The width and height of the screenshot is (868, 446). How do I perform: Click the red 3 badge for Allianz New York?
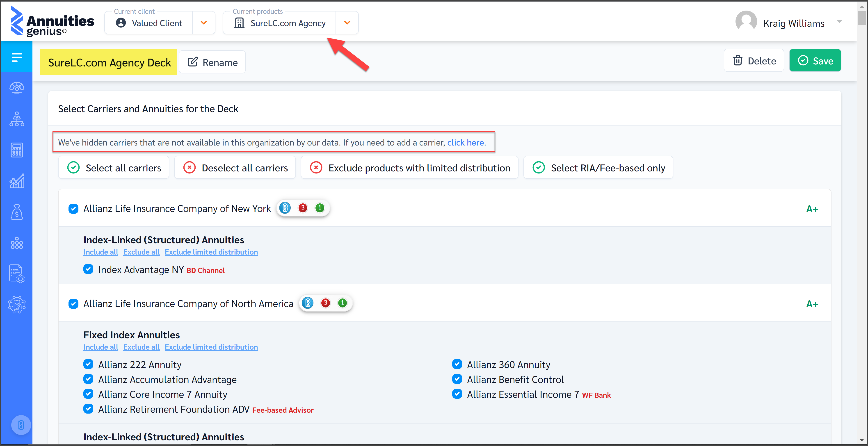[x=303, y=208]
